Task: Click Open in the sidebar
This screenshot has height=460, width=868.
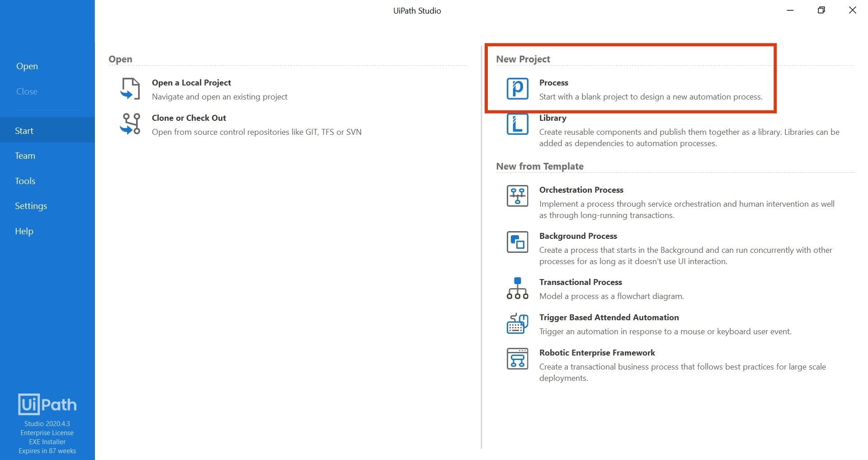Action: 27,66
